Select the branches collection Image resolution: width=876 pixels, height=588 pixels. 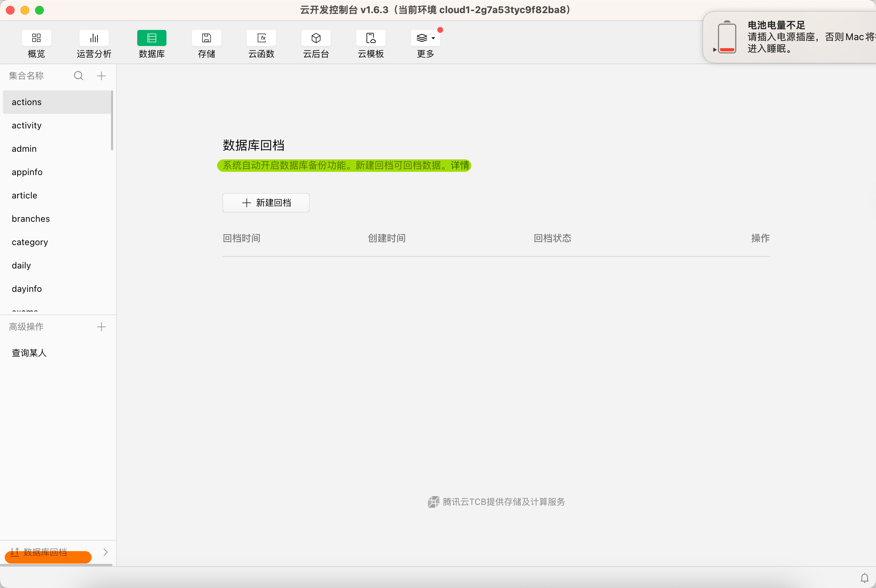(31, 218)
